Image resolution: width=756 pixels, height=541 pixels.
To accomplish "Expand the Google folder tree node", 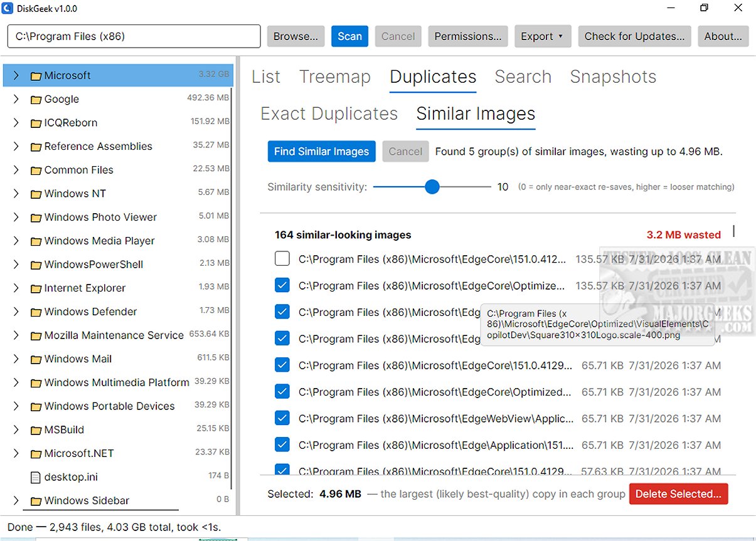I will pos(16,99).
